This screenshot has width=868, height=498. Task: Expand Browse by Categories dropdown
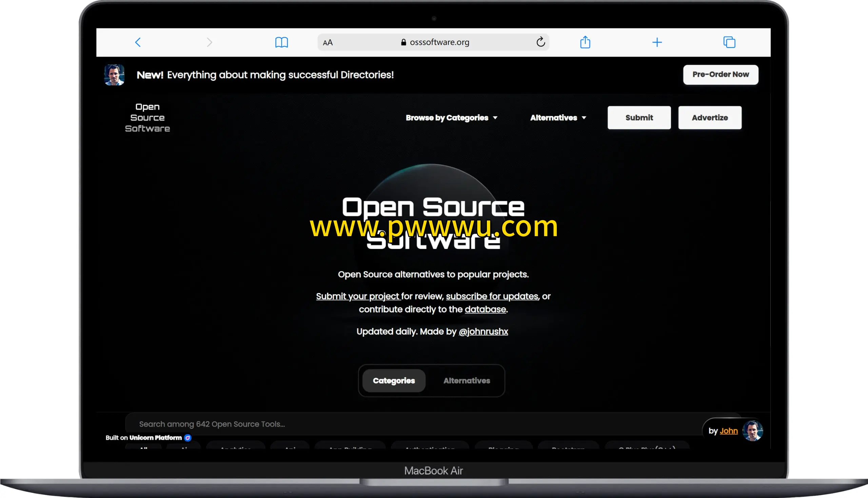(451, 118)
